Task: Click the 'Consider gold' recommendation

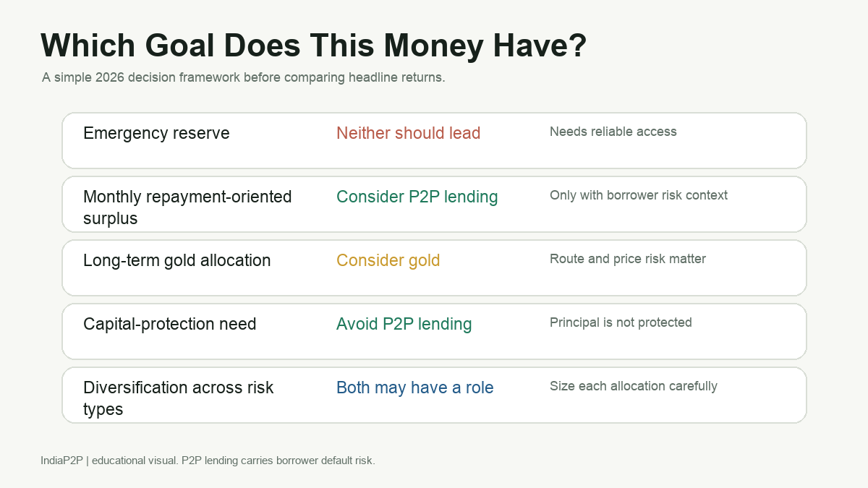Action: pyautogui.click(x=388, y=260)
